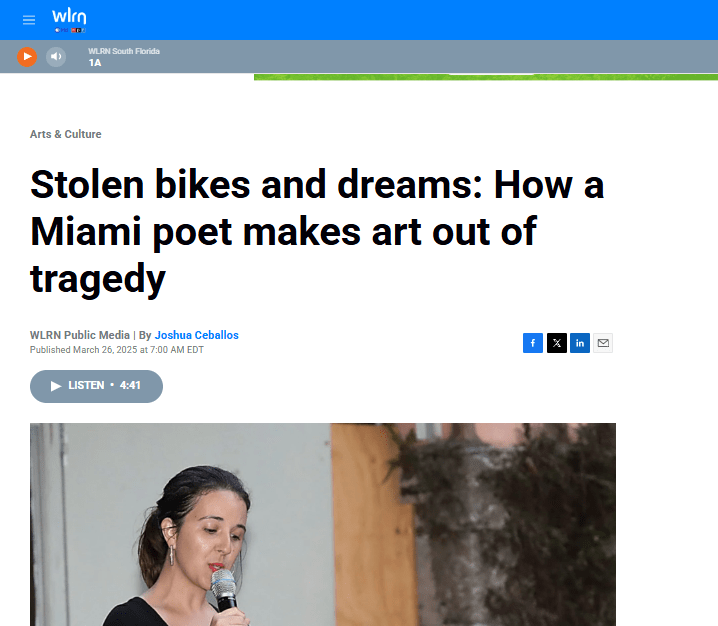Screen dimensions: 718x626
Task: Mute the live stream volume
Action: point(56,57)
